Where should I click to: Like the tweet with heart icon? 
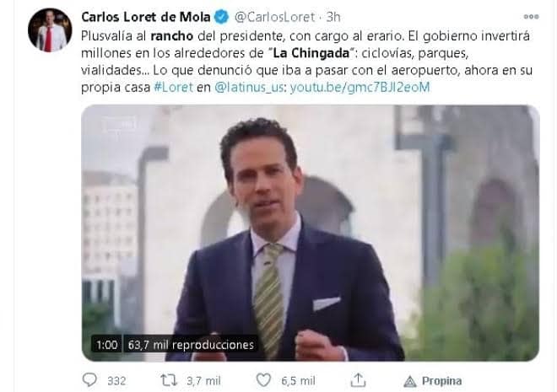click(263, 380)
